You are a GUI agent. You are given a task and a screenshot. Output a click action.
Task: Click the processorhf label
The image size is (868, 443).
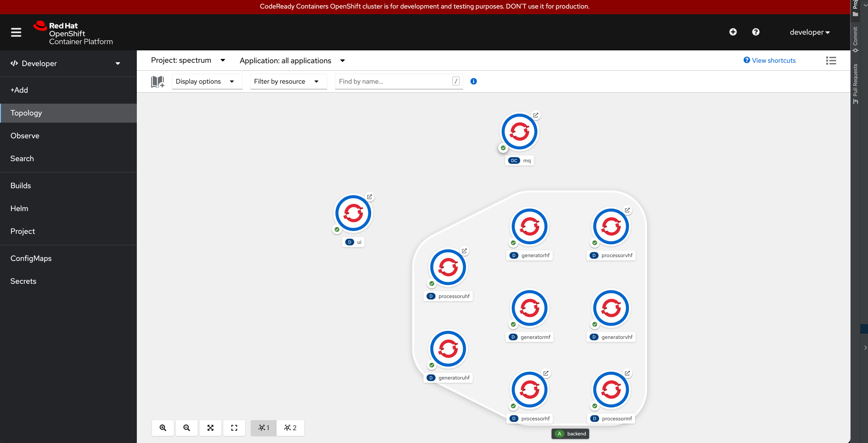[x=530, y=419]
